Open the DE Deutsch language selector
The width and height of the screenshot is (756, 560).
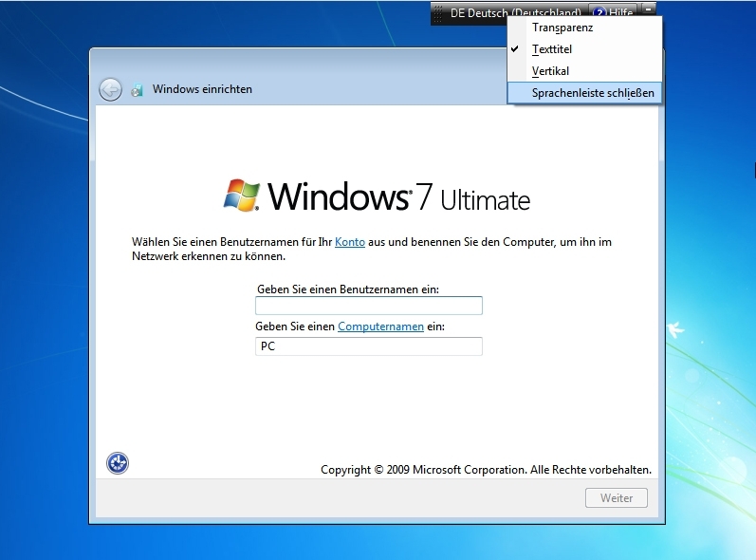point(515,13)
